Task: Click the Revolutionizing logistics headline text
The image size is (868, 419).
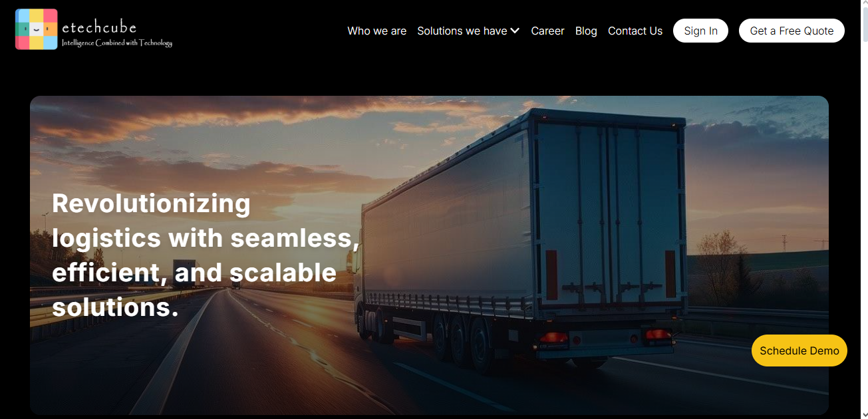Action: coord(206,255)
